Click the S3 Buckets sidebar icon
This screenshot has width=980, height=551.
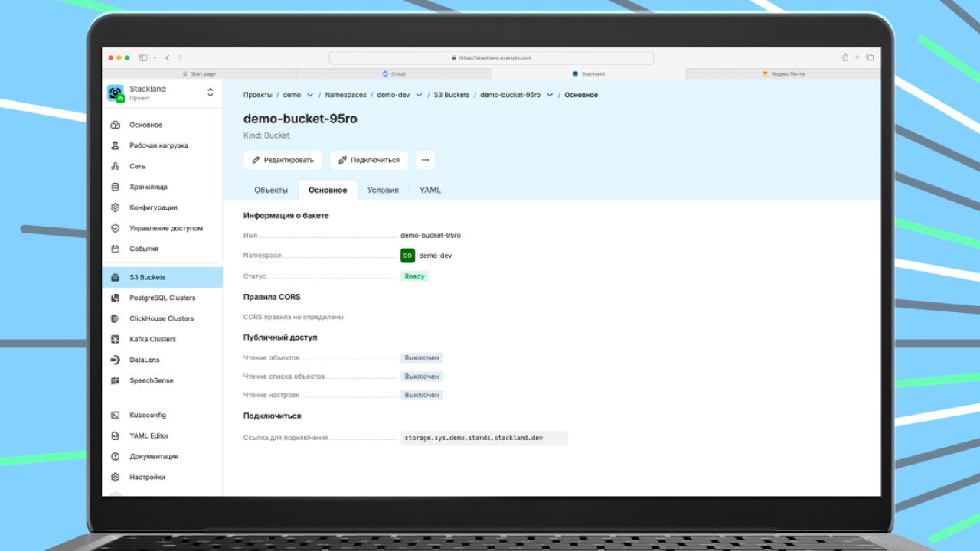point(115,277)
